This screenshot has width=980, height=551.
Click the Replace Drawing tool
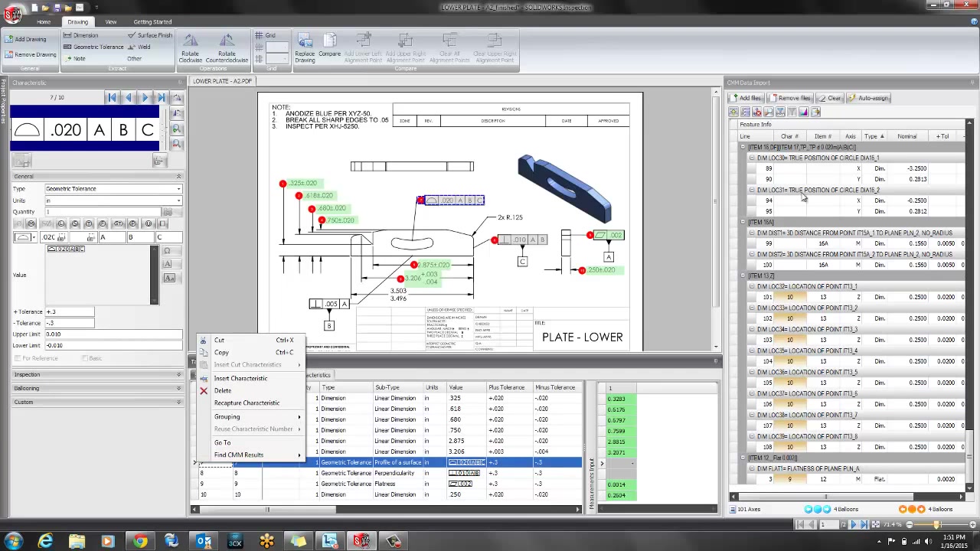click(305, 47)
